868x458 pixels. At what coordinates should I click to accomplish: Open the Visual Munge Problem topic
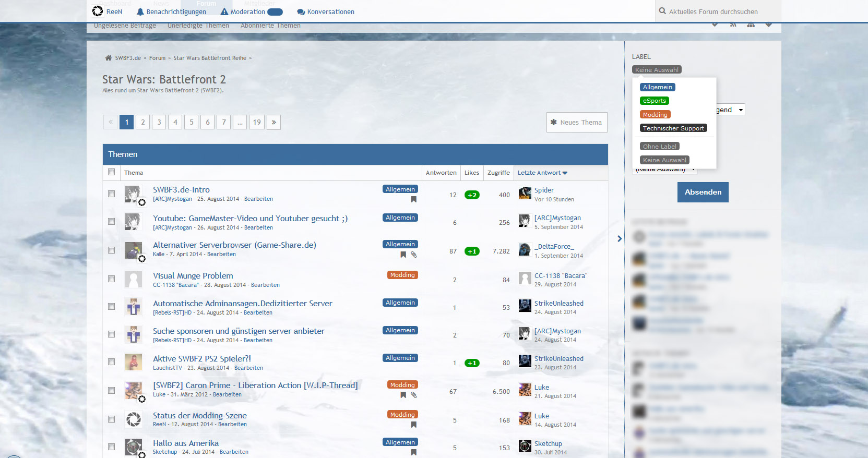coord(193,276)
